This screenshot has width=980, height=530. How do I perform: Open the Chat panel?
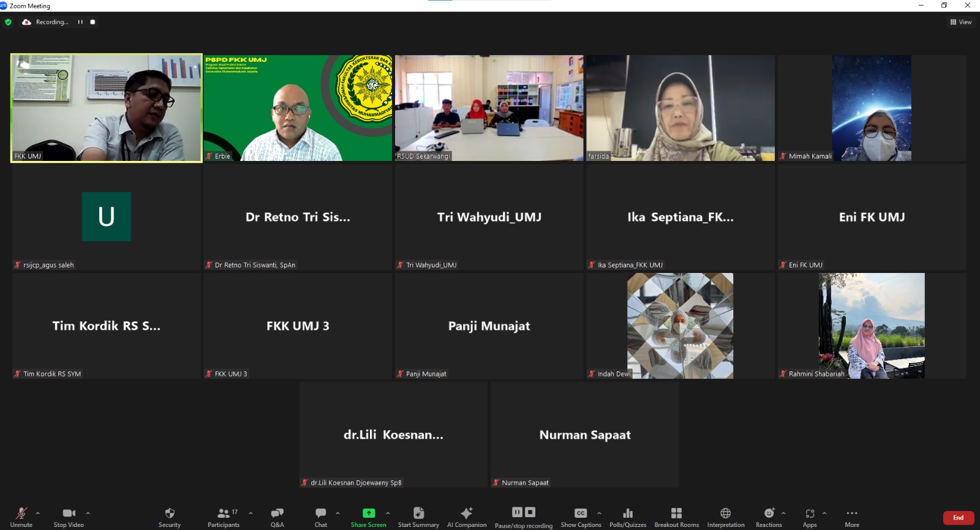(x=321, y=517)
